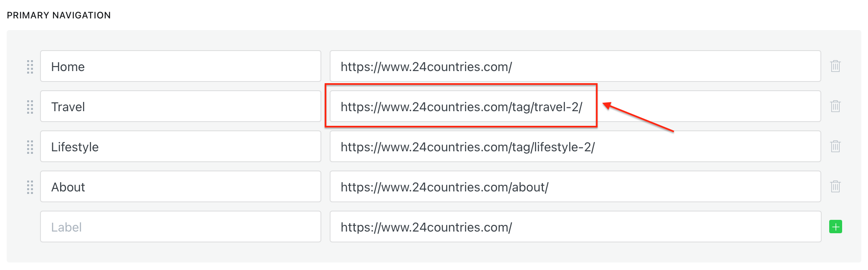Click the green add item button

[x=835, y=227]
